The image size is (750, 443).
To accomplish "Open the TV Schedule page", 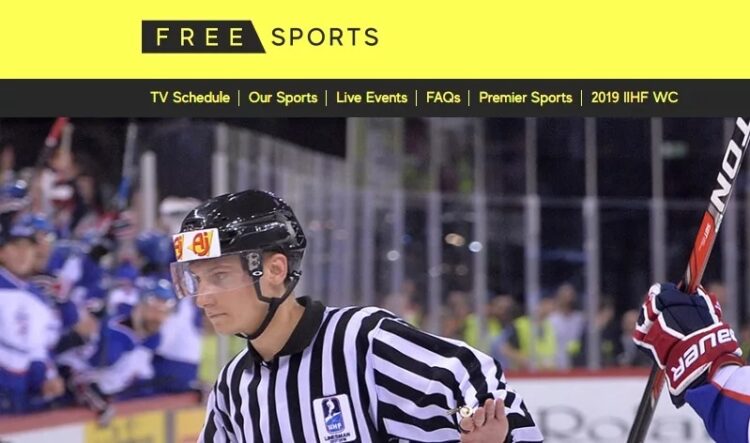I will pyautogui.click(x=190, y=98).
